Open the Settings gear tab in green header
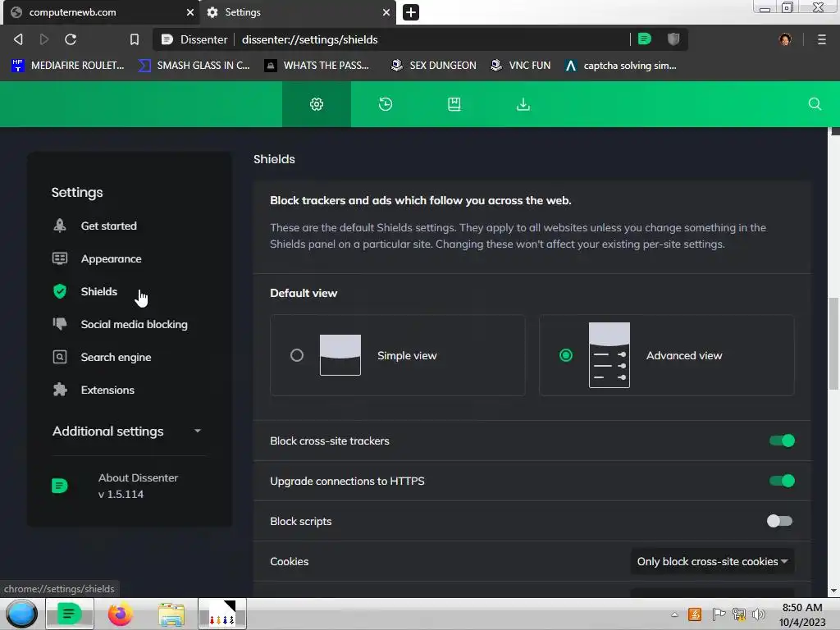Screen dimensions: 840x630 317,104
